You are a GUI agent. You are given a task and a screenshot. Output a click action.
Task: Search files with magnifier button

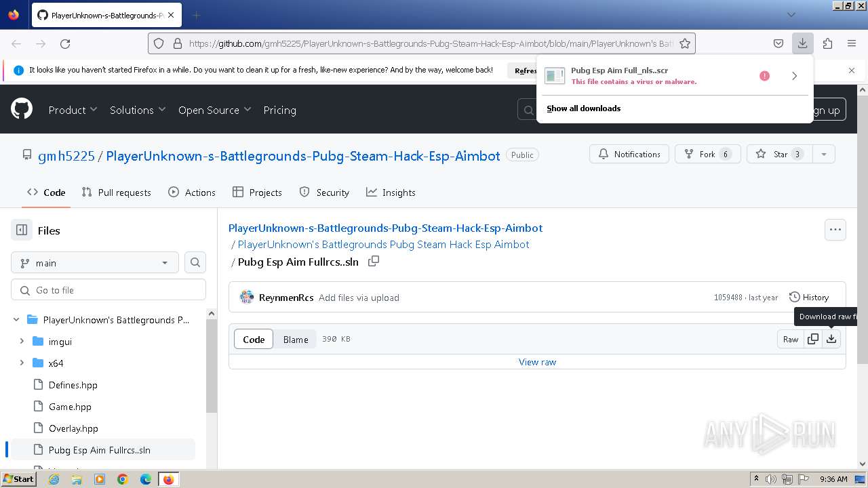tap(195, 262)
